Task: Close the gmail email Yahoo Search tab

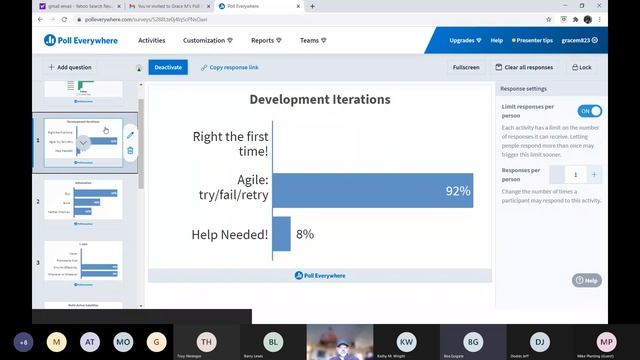Action: 119,6
